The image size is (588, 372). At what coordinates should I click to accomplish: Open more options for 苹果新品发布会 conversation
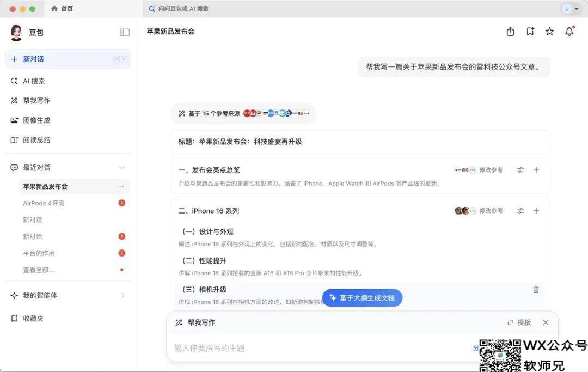pos(121,186)
